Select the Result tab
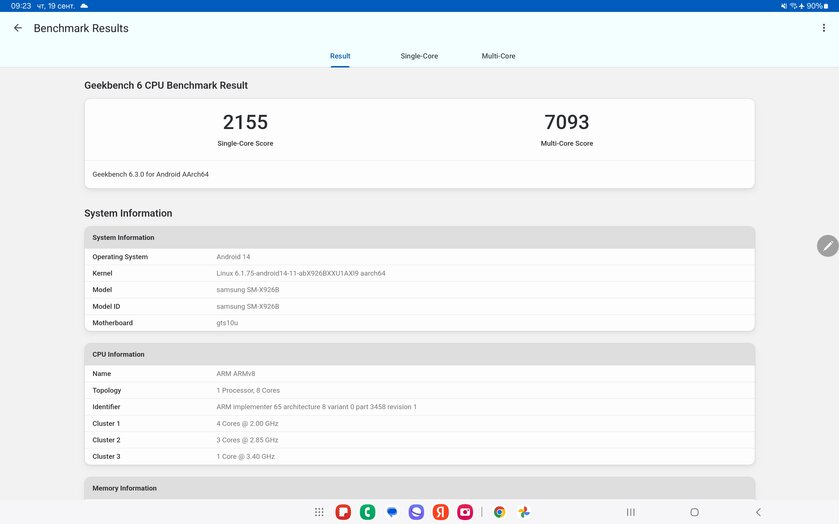The width and height of the screenshot is (839, 524). (x=340, y=56)
